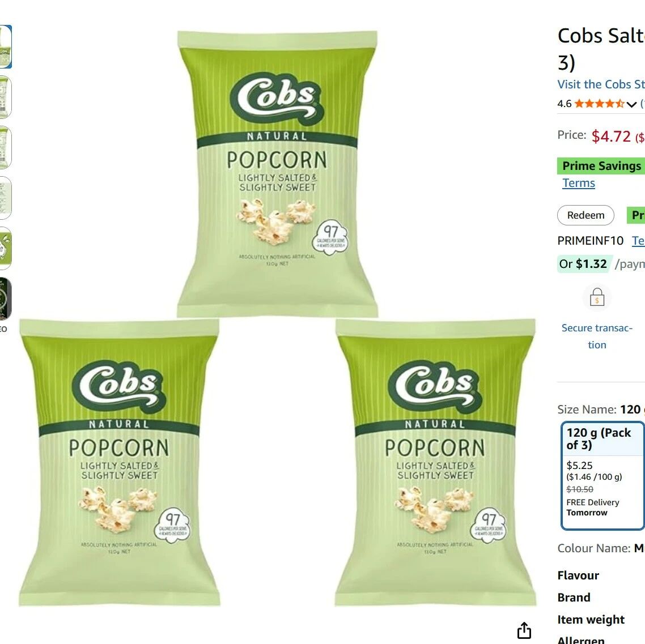Viewport: 645px width, 644px height.
Task: Click the share icon below the product image
Action: tap(524, 630)
